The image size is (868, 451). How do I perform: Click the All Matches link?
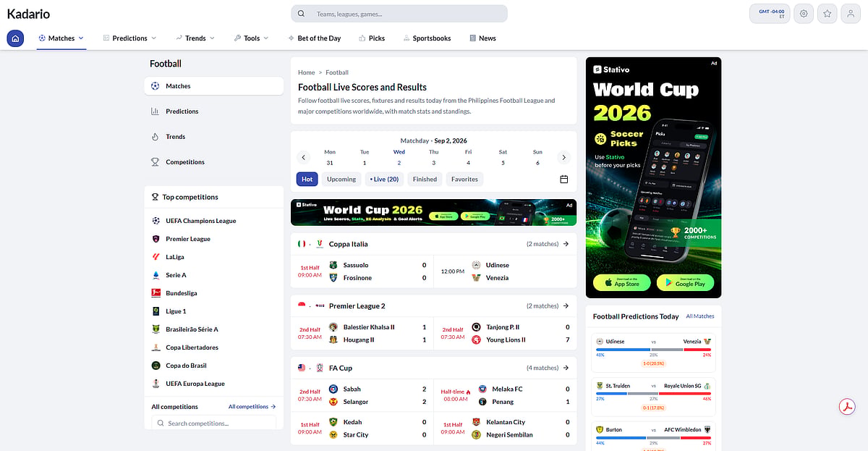(x=700, y=316)
